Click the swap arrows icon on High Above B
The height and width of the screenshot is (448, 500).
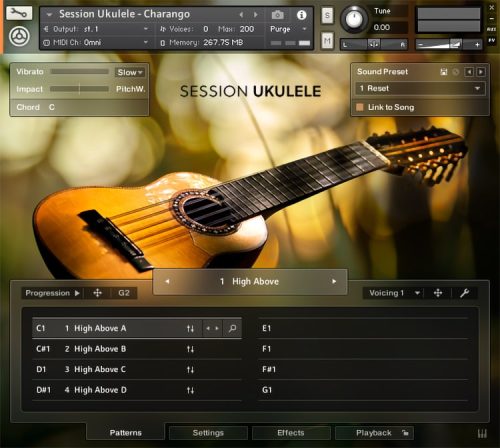(x=190, y=349)
